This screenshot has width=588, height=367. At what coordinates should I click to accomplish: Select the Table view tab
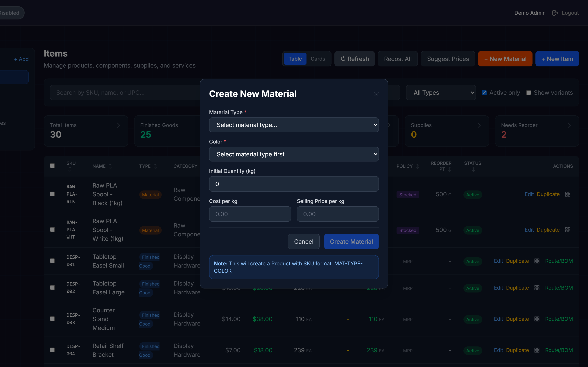point(295,59)
